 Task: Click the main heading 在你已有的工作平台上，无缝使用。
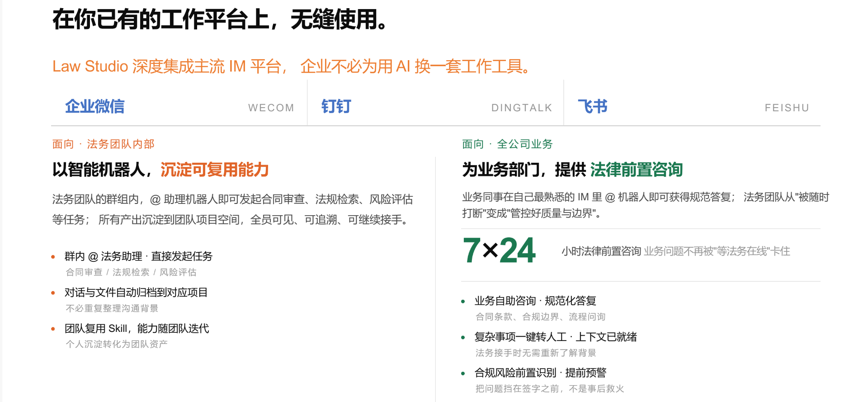220,20
